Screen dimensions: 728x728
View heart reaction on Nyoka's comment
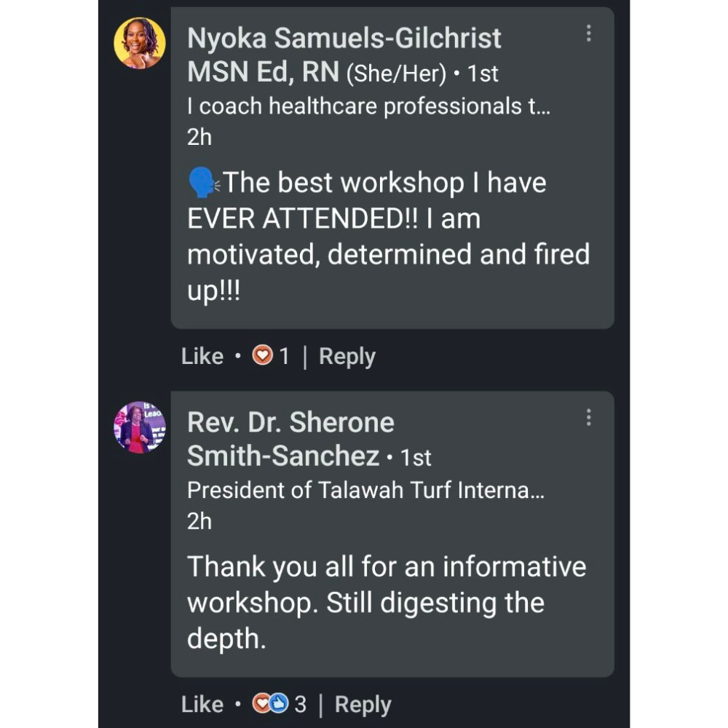pyautogui.click(x=261, y=356)
